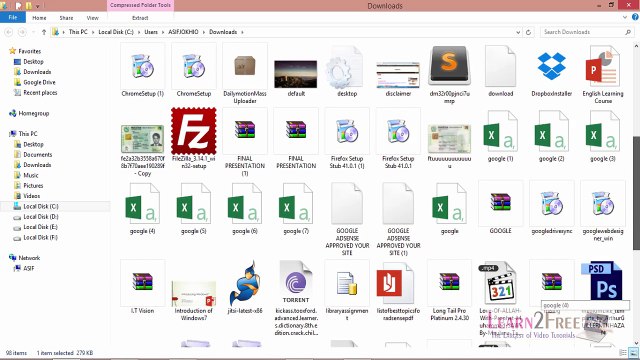Select the GOOGLE ADSENSE APPROVED YOUR SITE file
Image resolution: width=640 pixels, height=360 pixels.
click(347, 204)
